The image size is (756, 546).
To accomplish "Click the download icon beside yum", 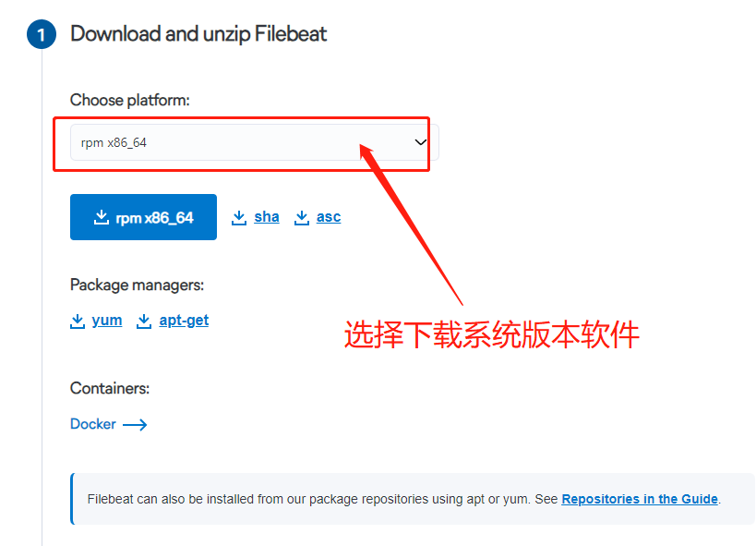I will pos(78,321).
